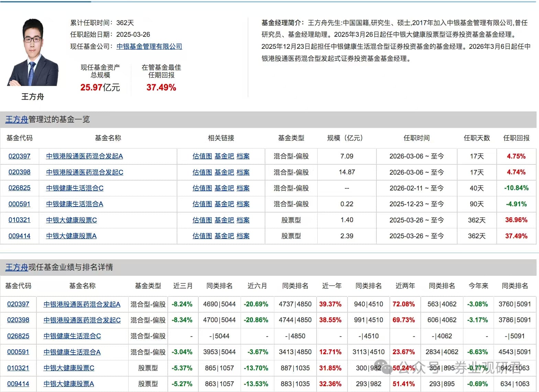
Task: Open the 中银基金管理有限公司 company link
Action: [x=149, y=46]
